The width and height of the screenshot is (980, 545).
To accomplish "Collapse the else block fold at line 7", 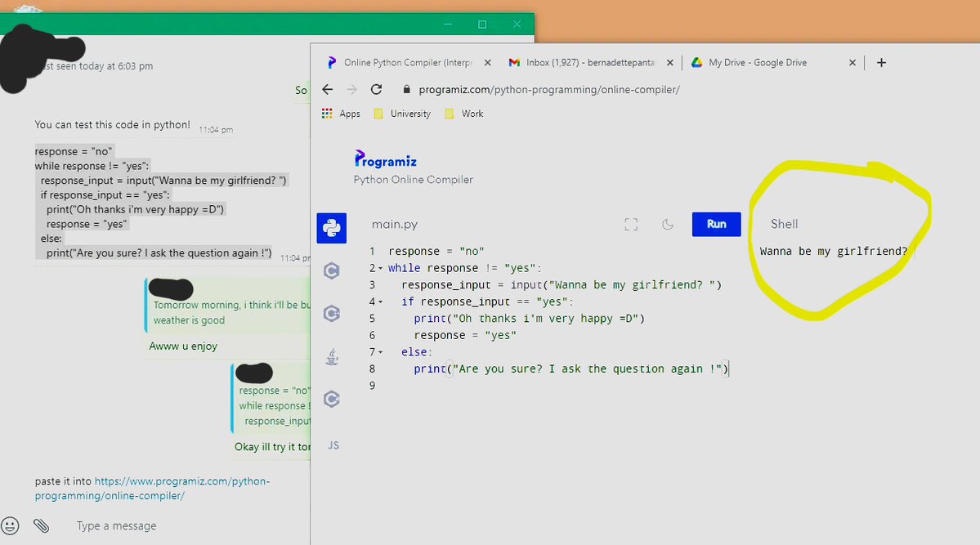I will [383, 351].
